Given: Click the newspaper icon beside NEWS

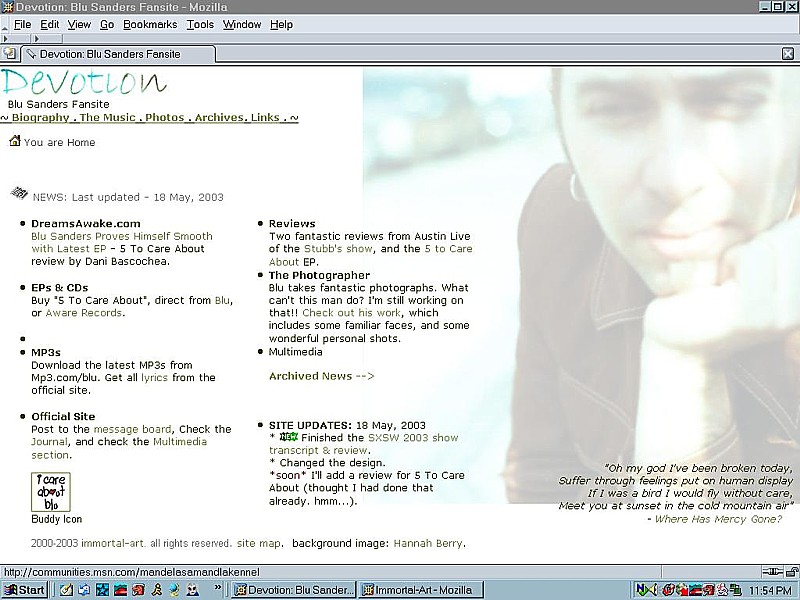Looking at the screenshot, I should tap(19, 193).
